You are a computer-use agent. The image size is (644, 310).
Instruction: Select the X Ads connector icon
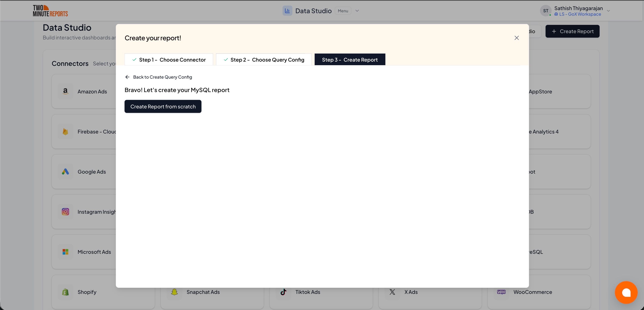(x=392, y=292)
